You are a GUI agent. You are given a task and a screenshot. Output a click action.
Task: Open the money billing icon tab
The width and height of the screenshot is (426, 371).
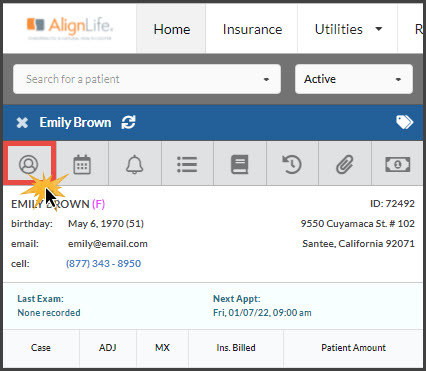pos(397,164)
